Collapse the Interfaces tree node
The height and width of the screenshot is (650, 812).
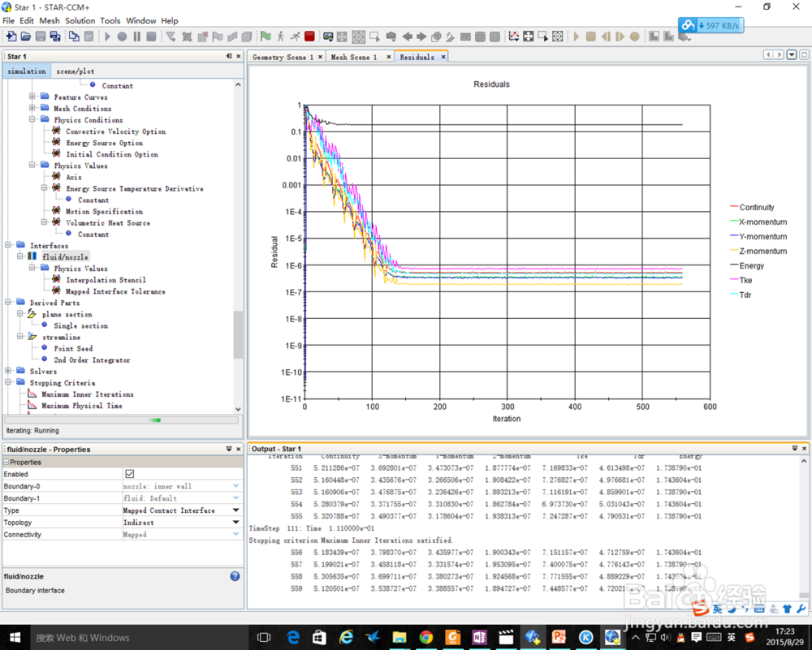click(x=8, y=245)
